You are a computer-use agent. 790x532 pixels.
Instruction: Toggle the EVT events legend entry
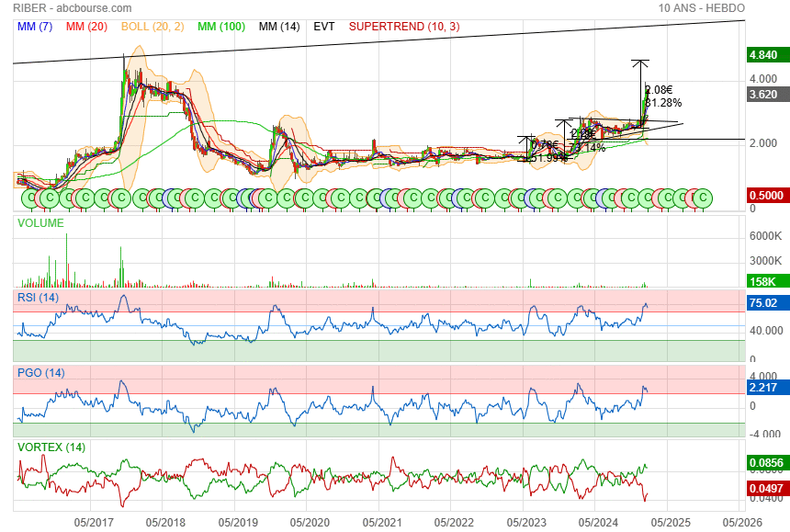coord(324,27)
